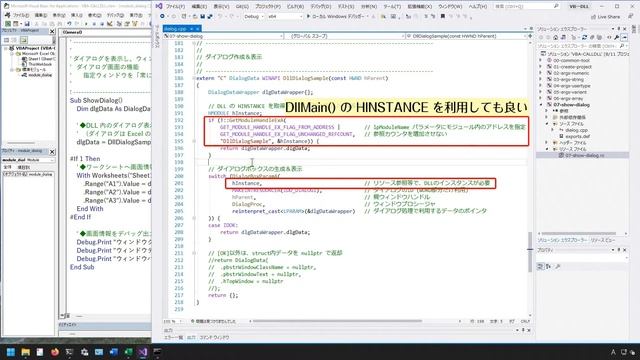Screen dimensions: 640x360
Task: Open ファイル(F) menu in Visual Studio
Action: [x=175, y=7]
